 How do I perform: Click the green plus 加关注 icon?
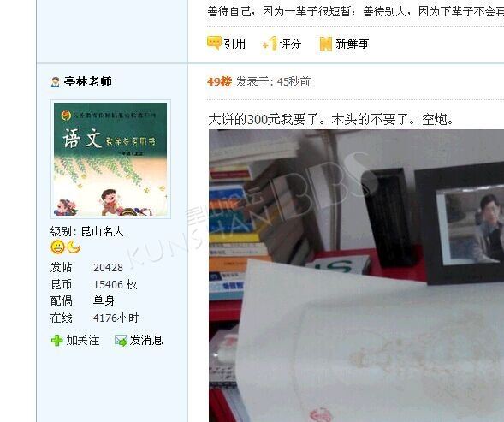56,341
